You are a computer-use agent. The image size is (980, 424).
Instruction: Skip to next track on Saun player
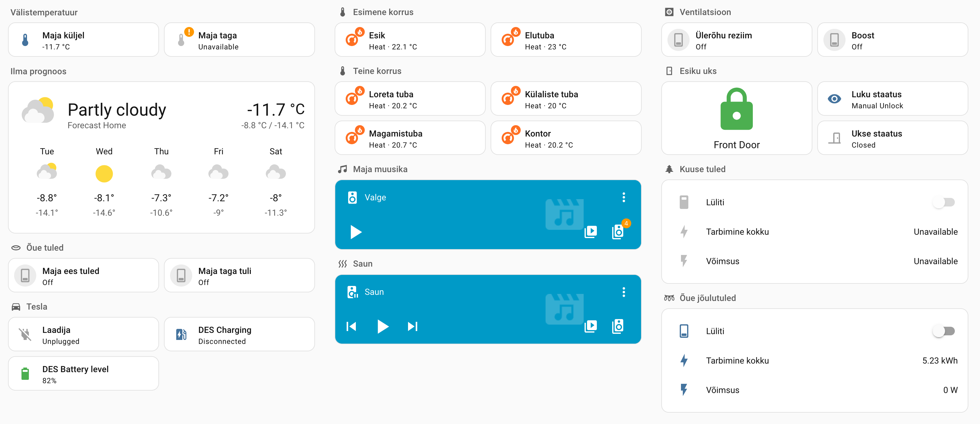[412, 326]
